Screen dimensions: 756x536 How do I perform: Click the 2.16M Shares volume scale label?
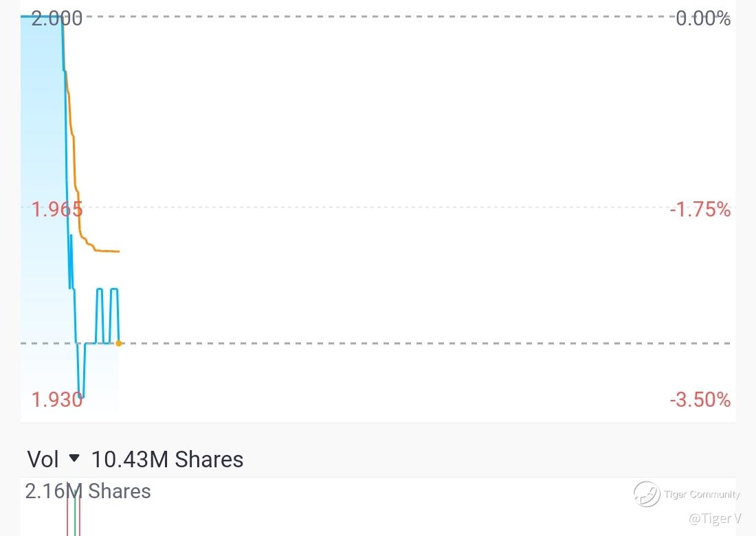click(88, 491)
